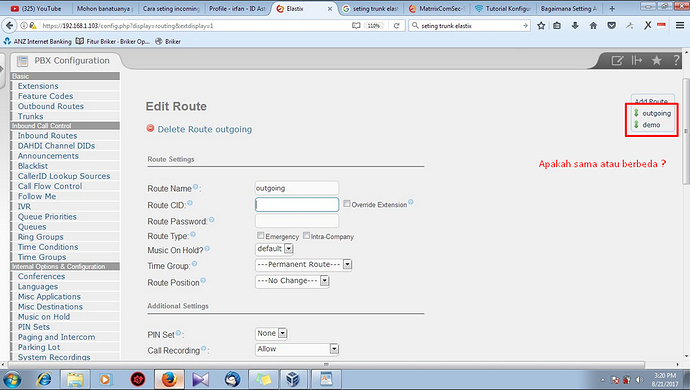This screenshot has width=690, height=390.
Task: Open PIN Set None dropdown
Action: click(272, 333)
